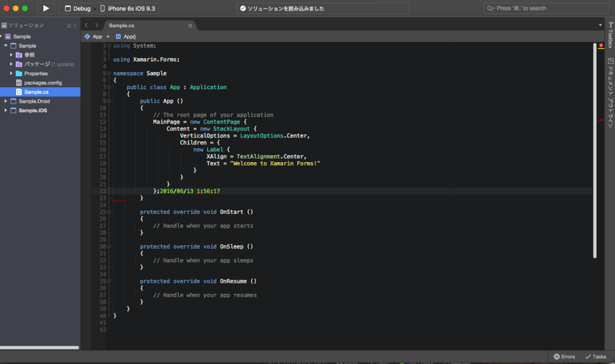Navigate forward with the right arrow

pyautogui.click(x=97, y=25)
